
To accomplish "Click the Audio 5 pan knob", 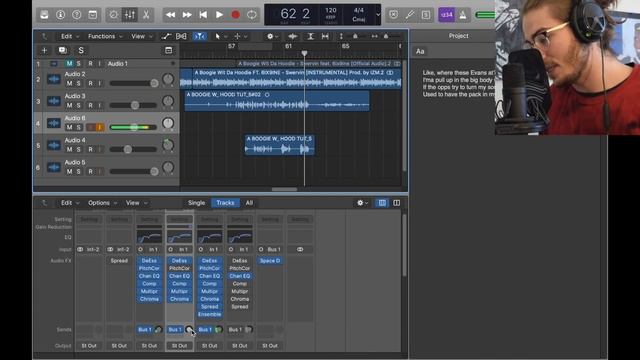I will (x=168, y=167).
